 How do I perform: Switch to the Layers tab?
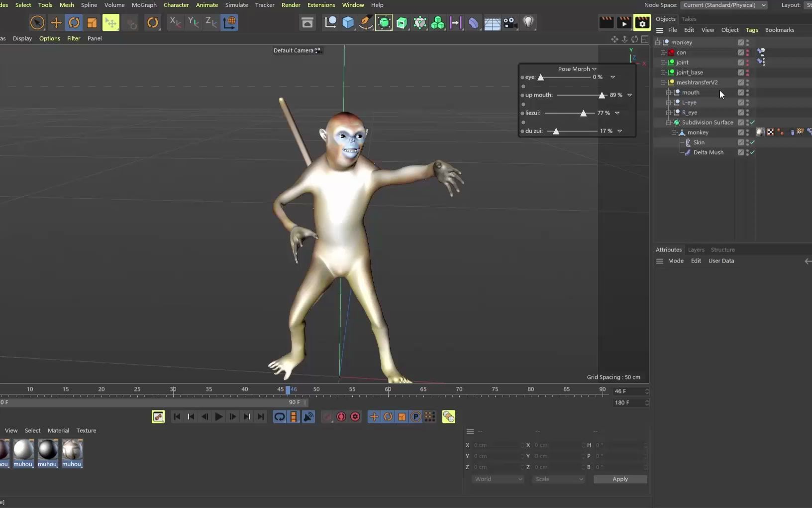pyautogui.click(x=697, y=250)
